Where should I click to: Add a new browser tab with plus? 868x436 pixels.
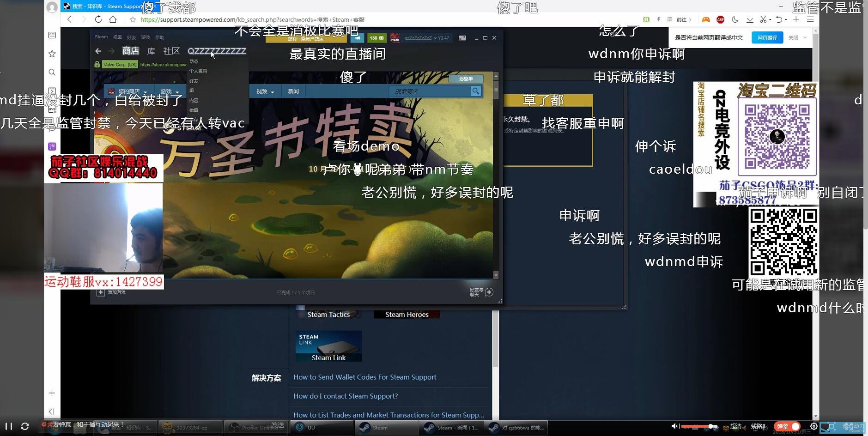tap(796, 19)
